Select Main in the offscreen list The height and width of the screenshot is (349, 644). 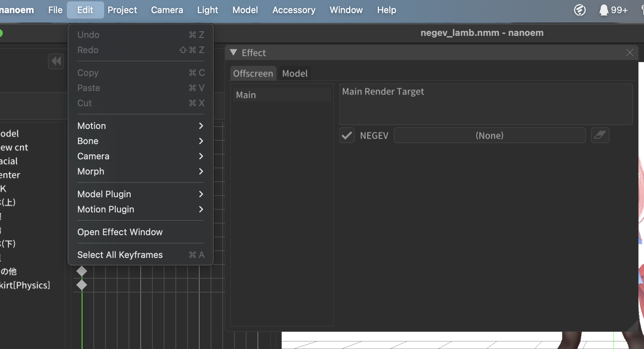pyautogui.click(x=246, y=95)
